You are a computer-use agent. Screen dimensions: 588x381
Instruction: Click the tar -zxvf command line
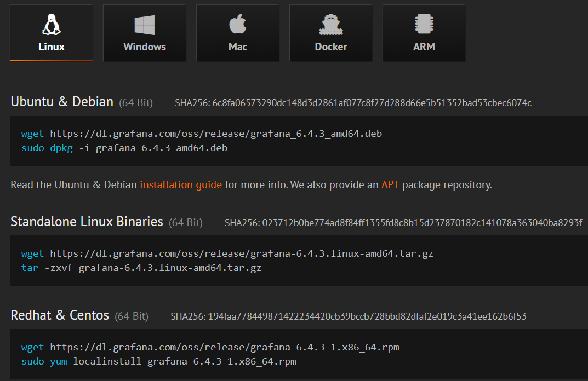141,268
